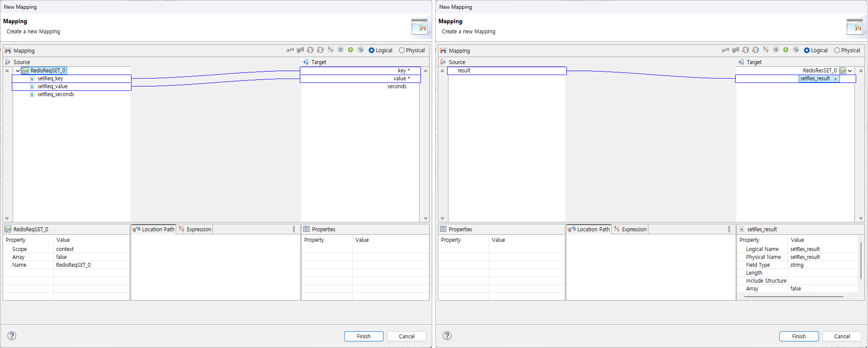Click horizontal scrollbar under setRes_result properties
Screen dimensions: 868x348
click(x=794, y=297)
